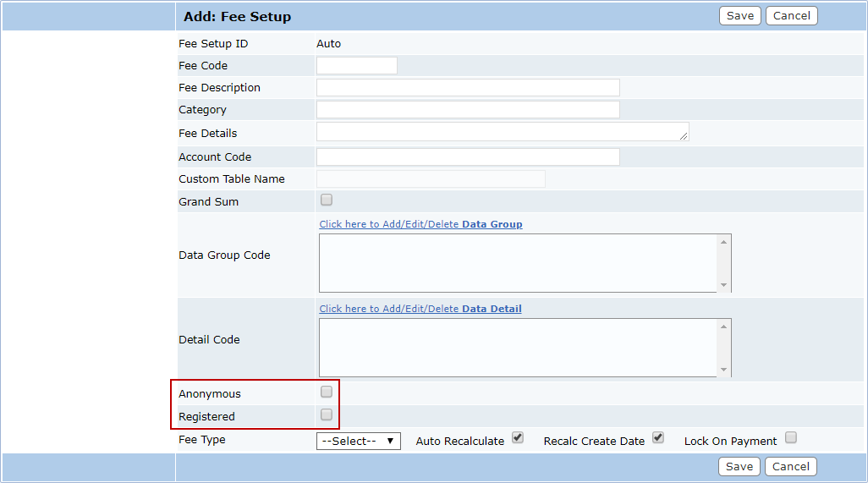Click into the Fee Description field
The image size is (868, 483).
[x=468, y=88]
